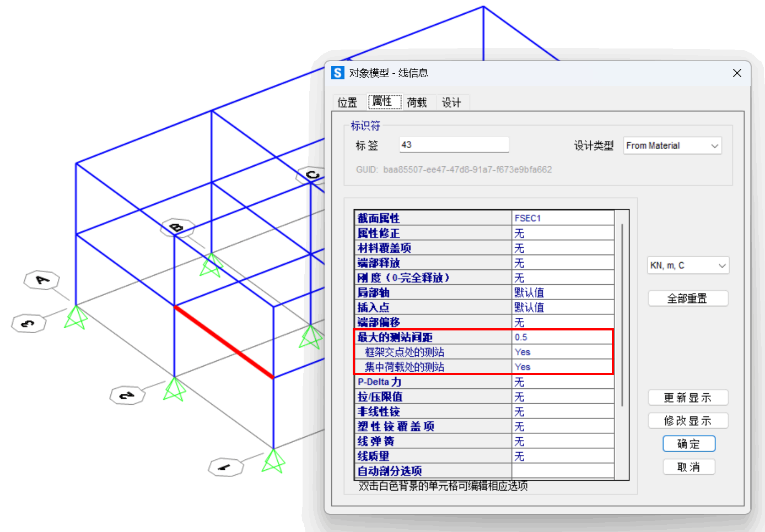Click the properties list vertical scrollbar
This screenshot has height=532, width=765.
pos(622,314)
